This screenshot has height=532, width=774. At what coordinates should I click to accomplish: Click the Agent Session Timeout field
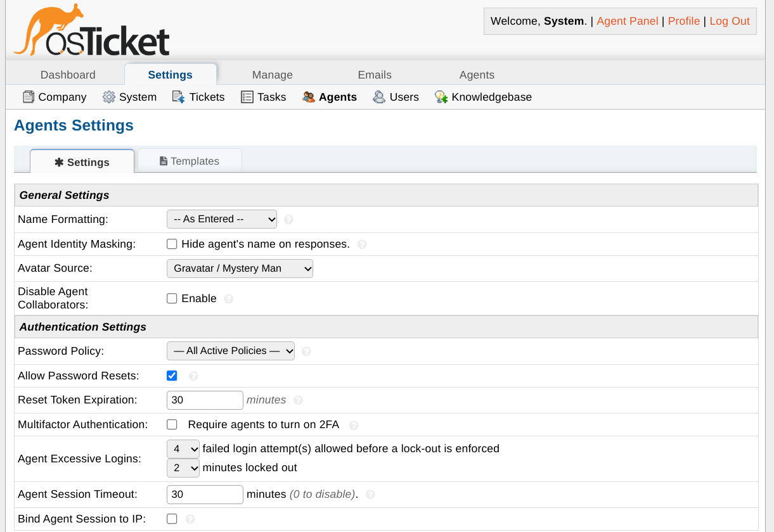tap(205, 494)
